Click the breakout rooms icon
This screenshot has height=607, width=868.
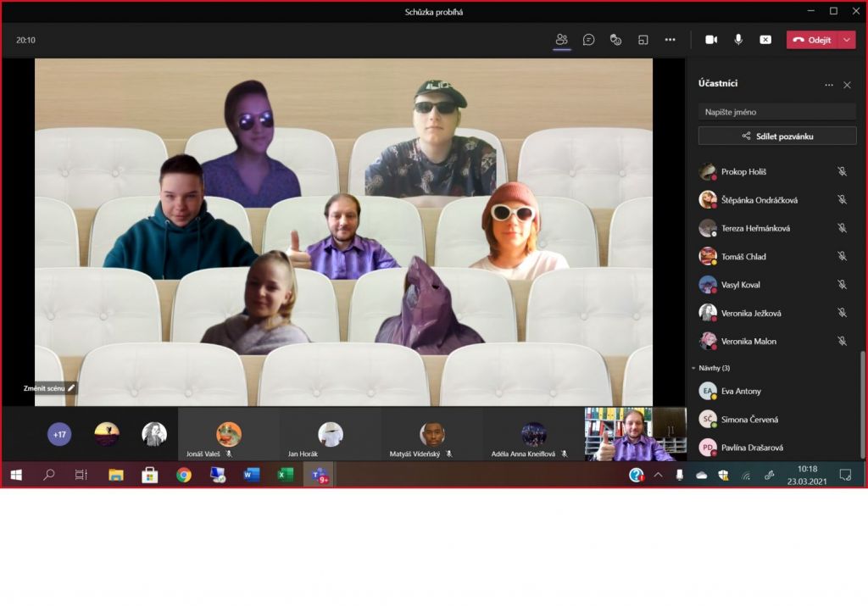[643, 40]
